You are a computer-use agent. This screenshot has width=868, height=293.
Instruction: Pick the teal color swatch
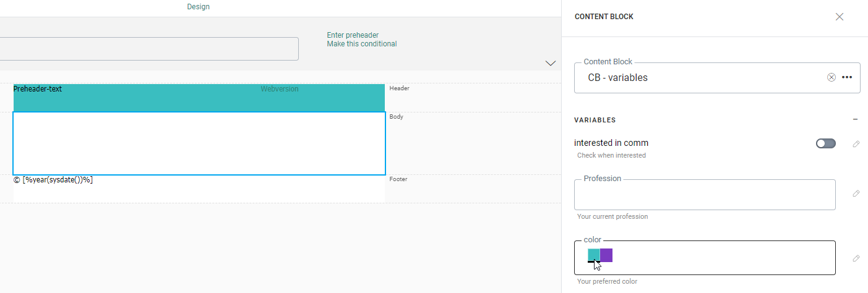coord(594,255)
